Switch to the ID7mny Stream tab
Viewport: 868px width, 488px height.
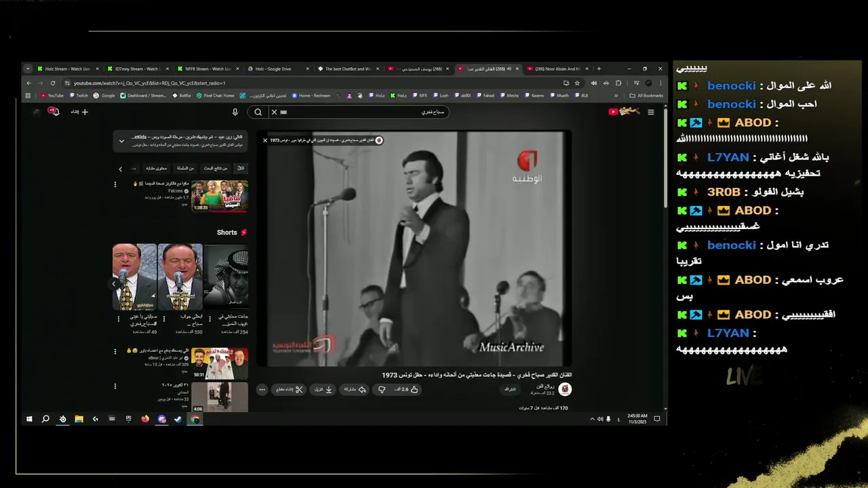click(136, 68)
